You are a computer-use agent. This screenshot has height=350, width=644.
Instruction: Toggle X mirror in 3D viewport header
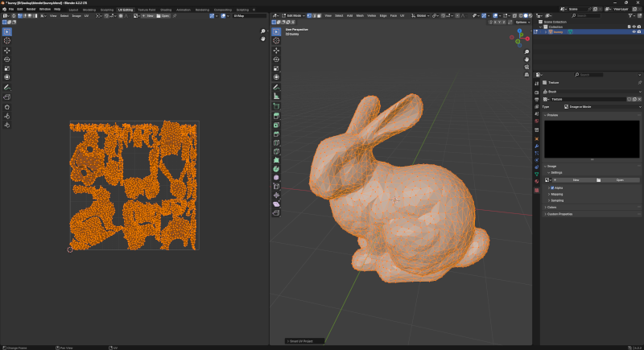(493, 23)
